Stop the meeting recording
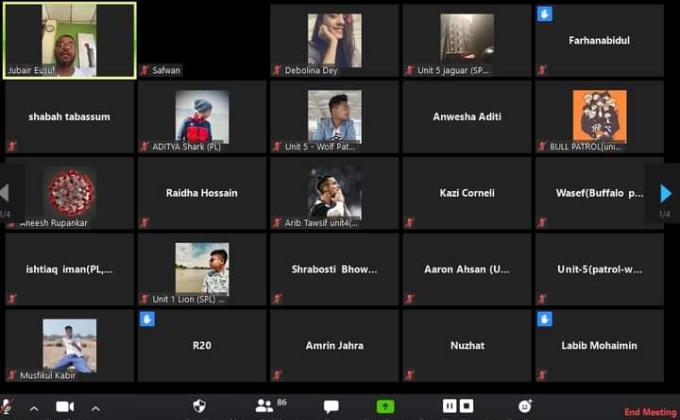This screenshot has width=680, height=420. click(467, 406)
